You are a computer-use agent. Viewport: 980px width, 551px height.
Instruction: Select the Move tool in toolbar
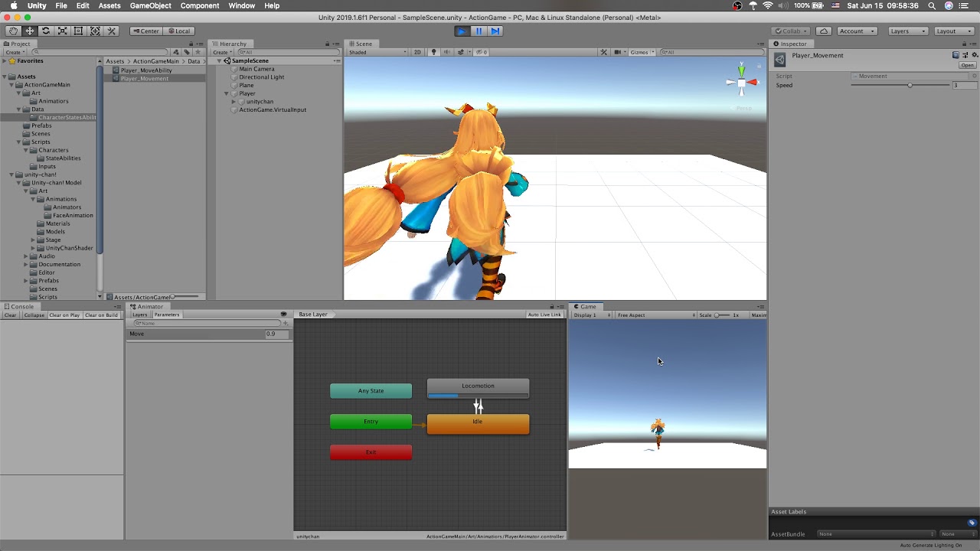coord(29,31)
